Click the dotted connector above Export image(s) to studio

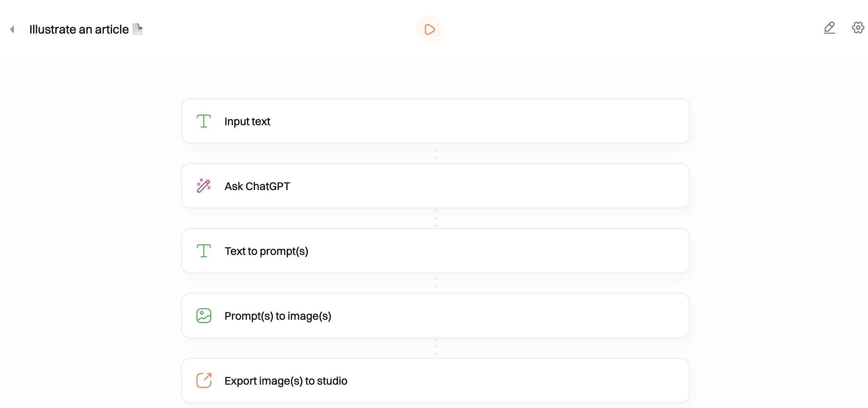point(436,348)
